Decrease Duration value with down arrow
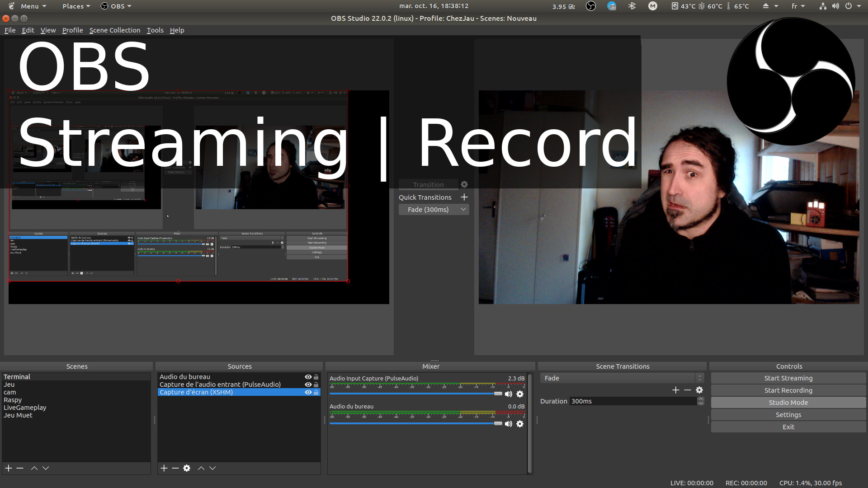The image size is (868, 488). pos(701,404)
